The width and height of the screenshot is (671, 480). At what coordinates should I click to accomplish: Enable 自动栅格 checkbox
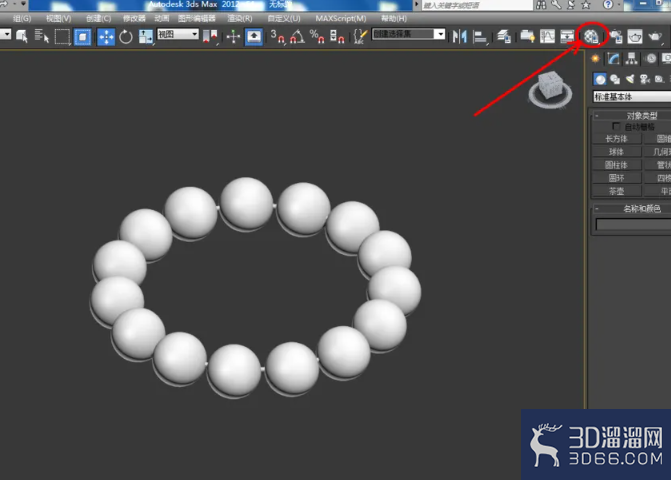click(616, 127)
